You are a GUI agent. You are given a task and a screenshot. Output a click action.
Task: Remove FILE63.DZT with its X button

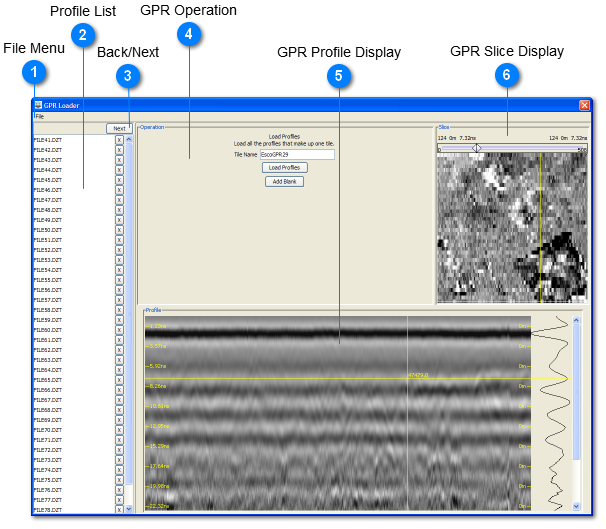pos(119,360)
